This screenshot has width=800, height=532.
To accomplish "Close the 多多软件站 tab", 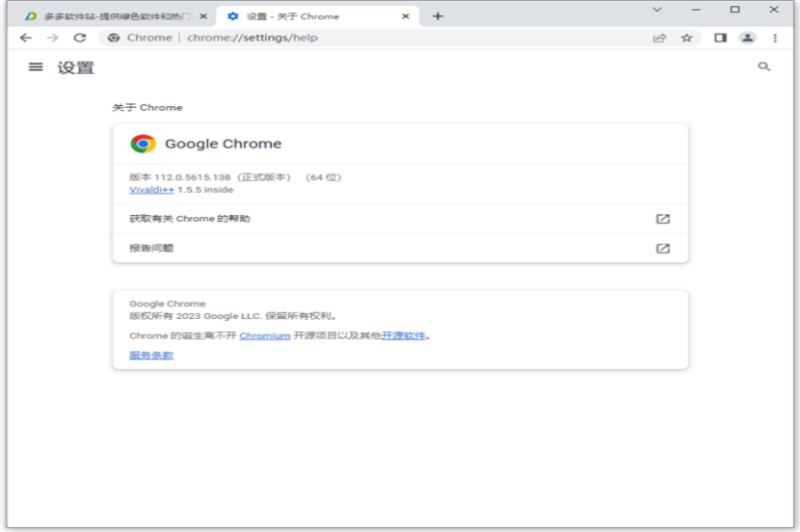I will pyautogui.click(x=203, y=16).
